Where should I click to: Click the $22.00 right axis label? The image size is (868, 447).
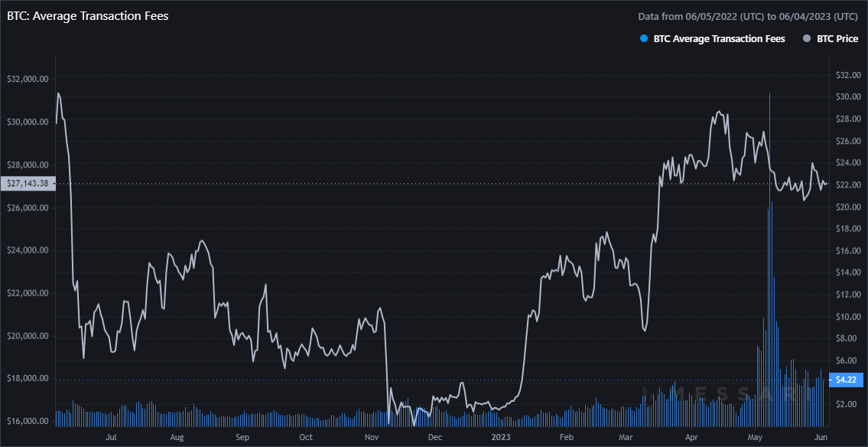point(848,184)
